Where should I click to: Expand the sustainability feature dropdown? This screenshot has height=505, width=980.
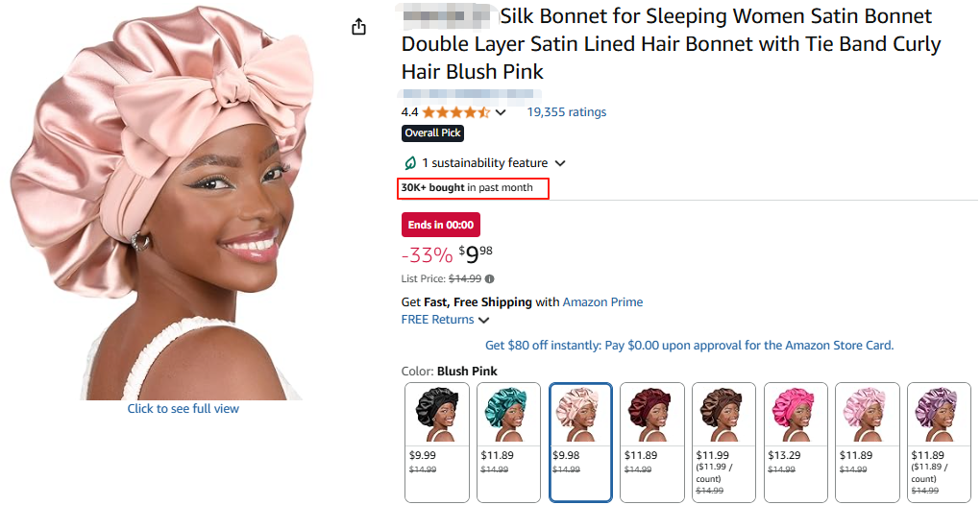click(x=560, y=164)
